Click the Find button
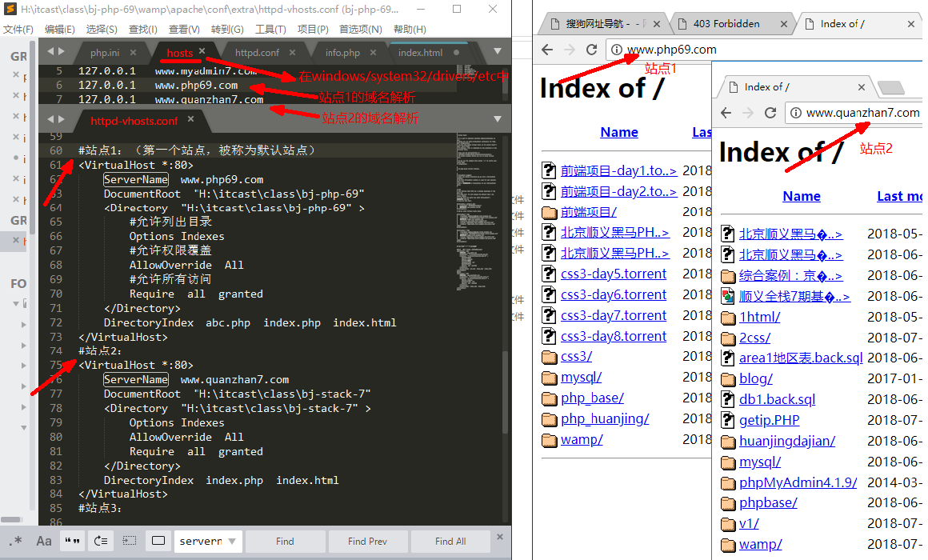 285,541
